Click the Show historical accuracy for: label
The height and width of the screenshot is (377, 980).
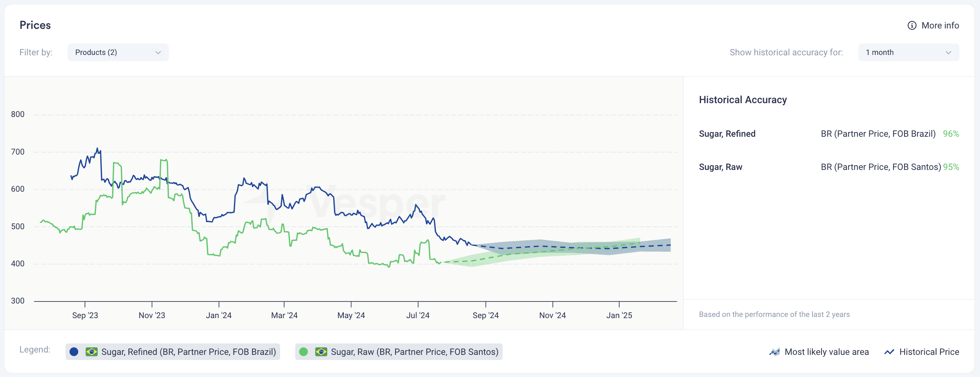786,53
